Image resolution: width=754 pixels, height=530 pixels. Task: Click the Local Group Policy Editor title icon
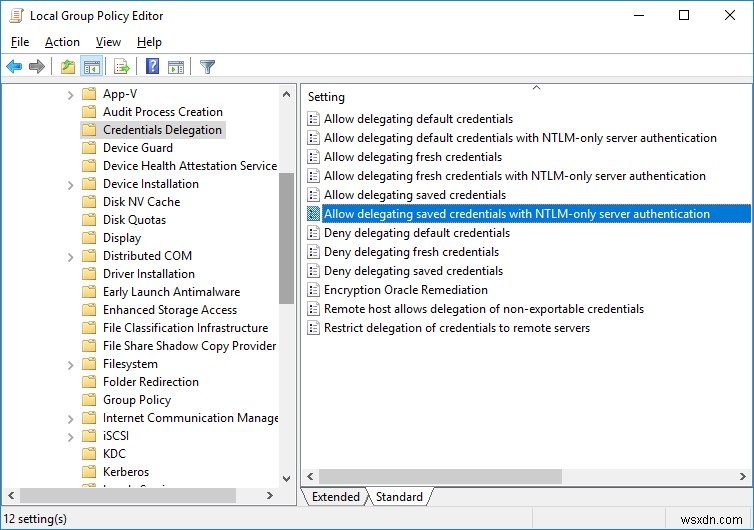[x=16, y=15]
